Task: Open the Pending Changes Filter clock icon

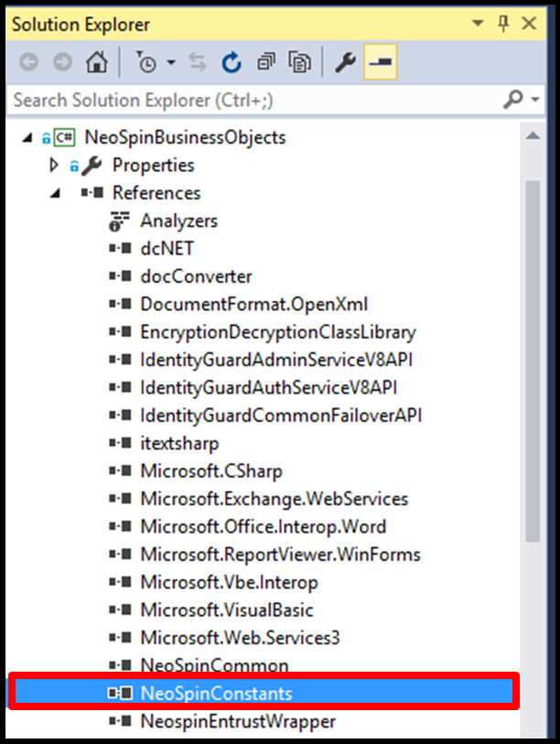Action: [x=146, y=61]
